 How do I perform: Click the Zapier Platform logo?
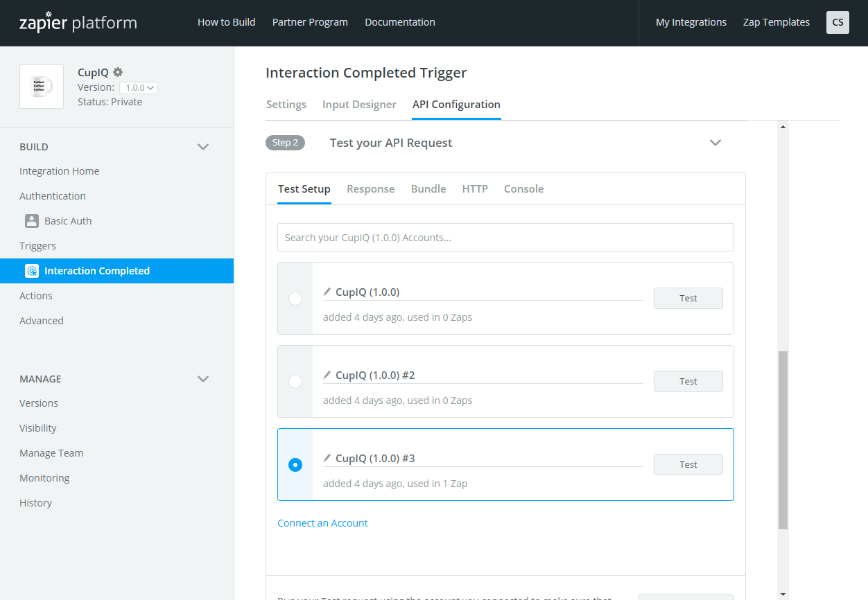pos(78,23)
